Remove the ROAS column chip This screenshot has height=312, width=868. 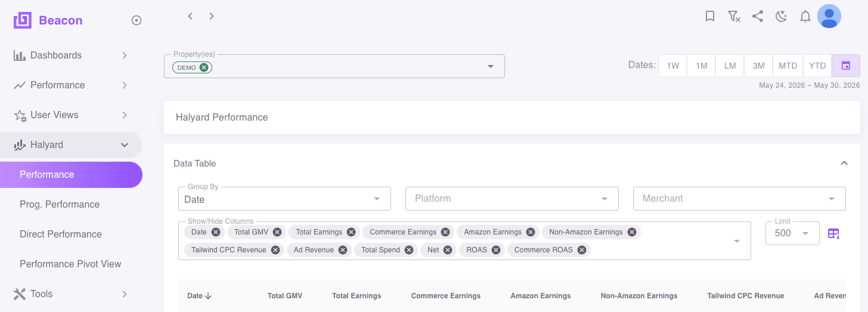496,250
